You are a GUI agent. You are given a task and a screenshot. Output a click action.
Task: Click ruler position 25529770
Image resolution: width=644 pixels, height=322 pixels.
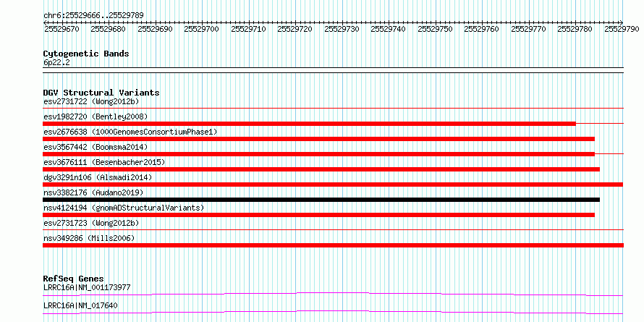pyautogui.click(x=528, y=29)
